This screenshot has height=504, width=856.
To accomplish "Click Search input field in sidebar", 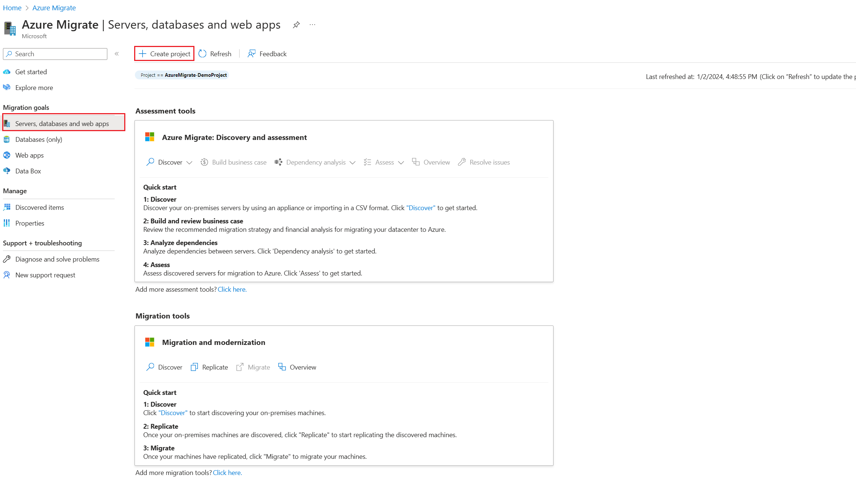I will [55, 53].
